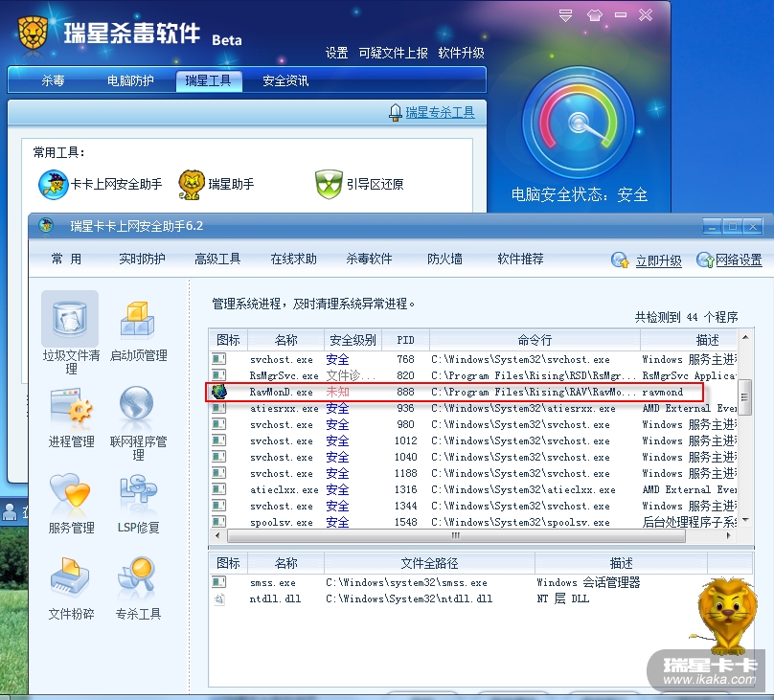Select the atieclxx.exe process row

click(x=473, y=489)
